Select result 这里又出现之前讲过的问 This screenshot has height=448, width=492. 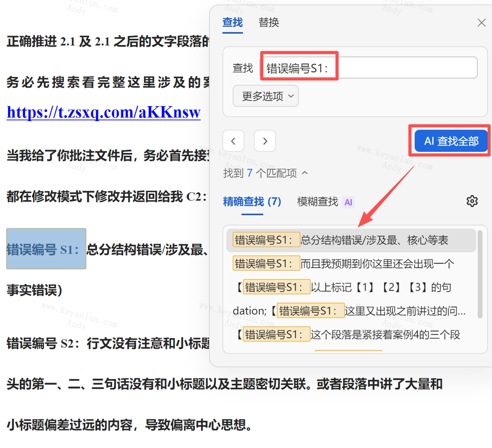point(351,311)
